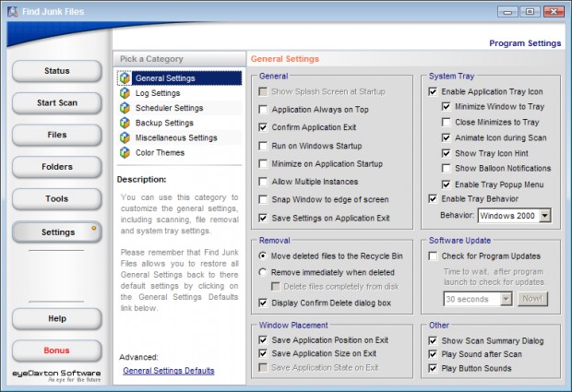Uncheck Save Application Size on Exit
This screenshot has height=392, width=572.
coord(263,353)
